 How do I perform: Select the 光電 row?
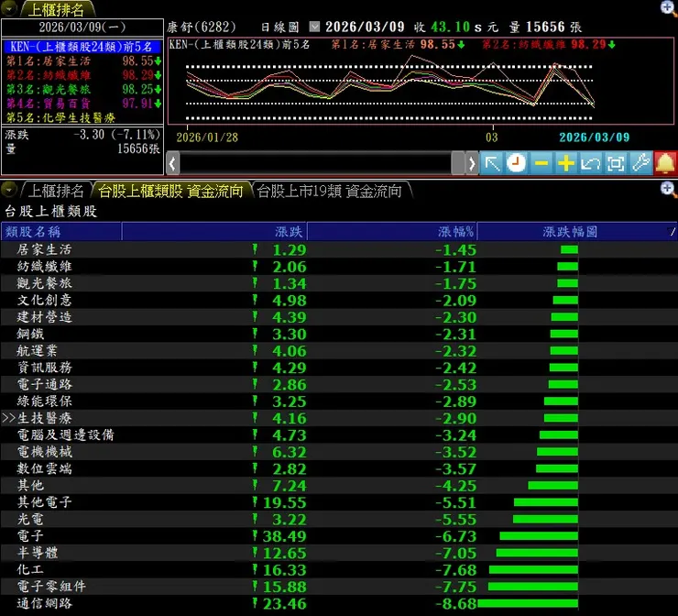coord(339,520)
